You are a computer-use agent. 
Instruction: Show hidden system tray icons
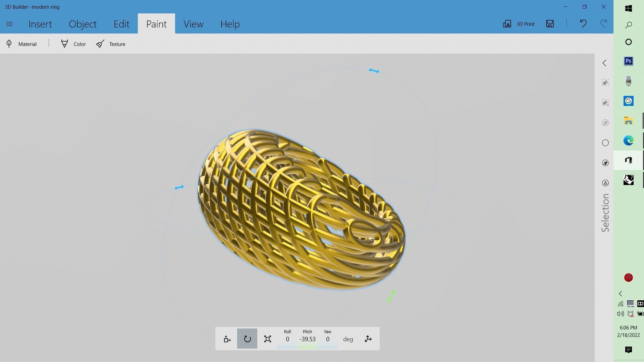click(621, 294)
